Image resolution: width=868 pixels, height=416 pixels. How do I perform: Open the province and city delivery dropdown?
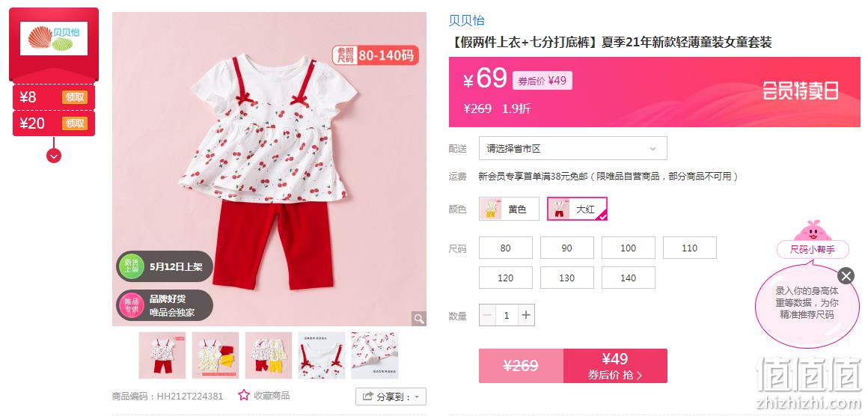tap(573, 148)
